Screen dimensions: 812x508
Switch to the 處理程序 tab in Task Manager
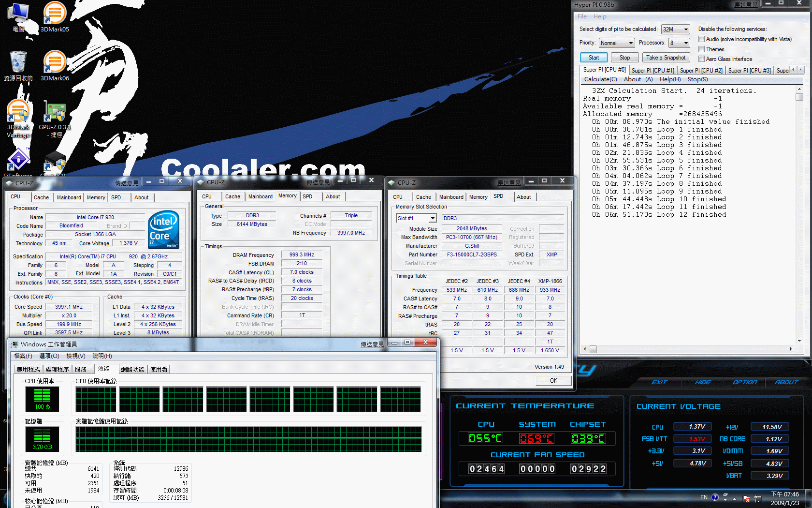[57, 369]
